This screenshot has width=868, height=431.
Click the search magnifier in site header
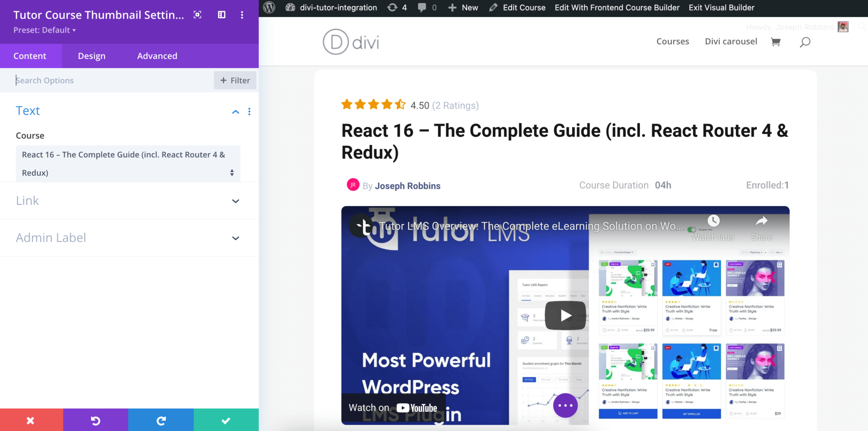tap(805, 42)
